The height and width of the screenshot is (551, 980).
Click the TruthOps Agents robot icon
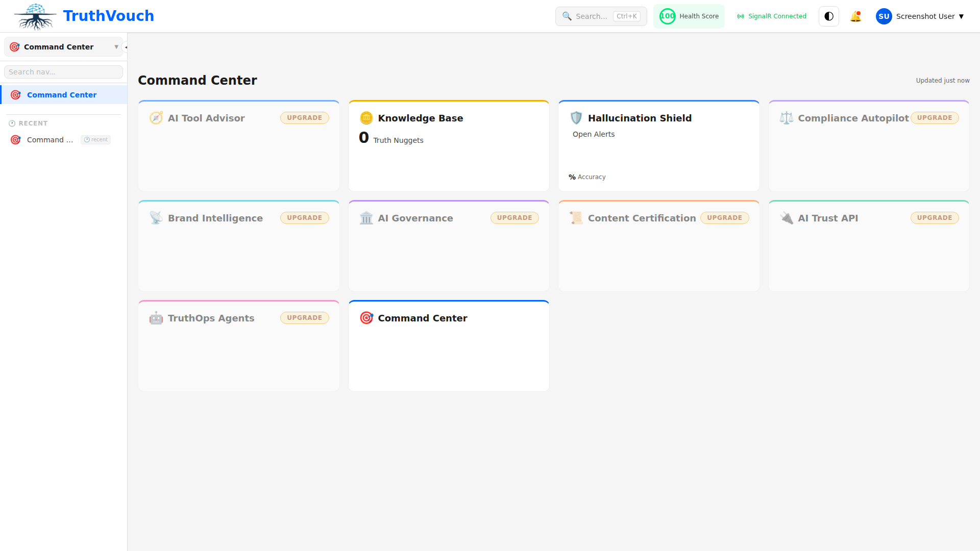point(156,318)
